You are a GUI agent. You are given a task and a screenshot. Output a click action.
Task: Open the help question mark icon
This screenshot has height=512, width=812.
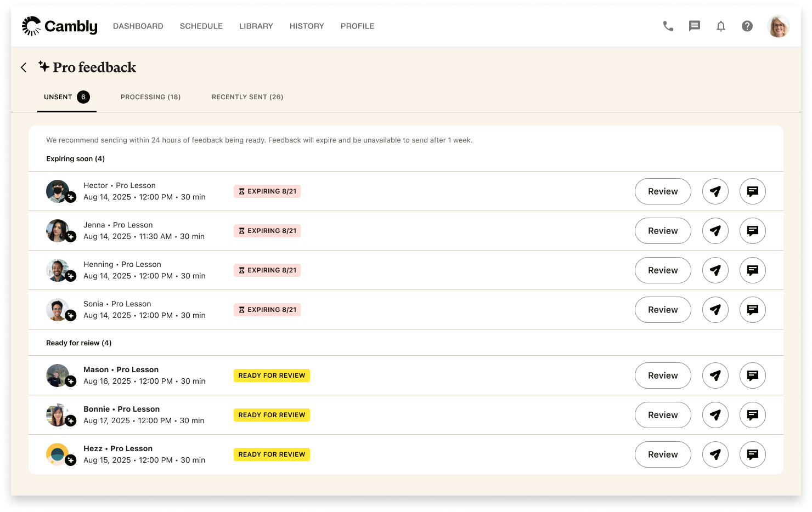click(x=747, y=26)
